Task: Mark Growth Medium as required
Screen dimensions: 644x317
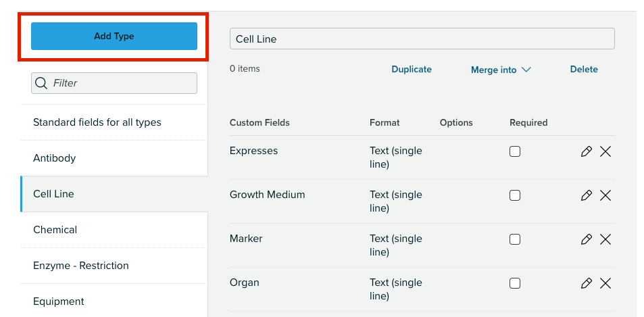Action: click(515, 195)
